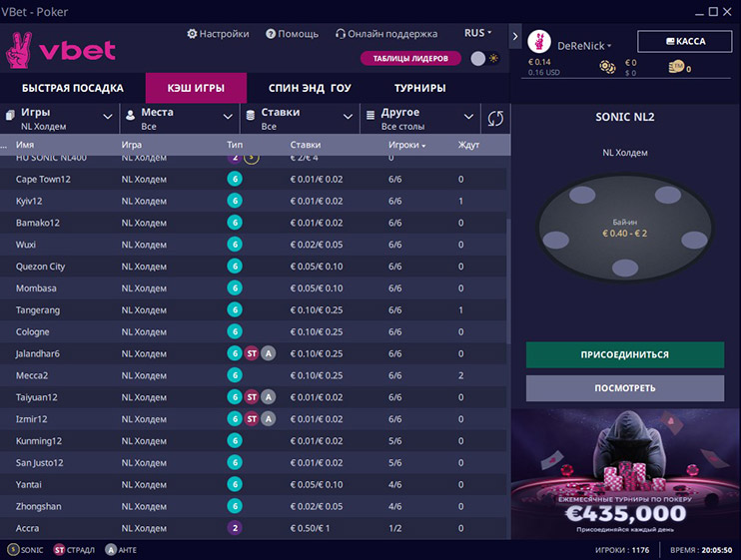Select the Quezon City table row

[254, 267]
